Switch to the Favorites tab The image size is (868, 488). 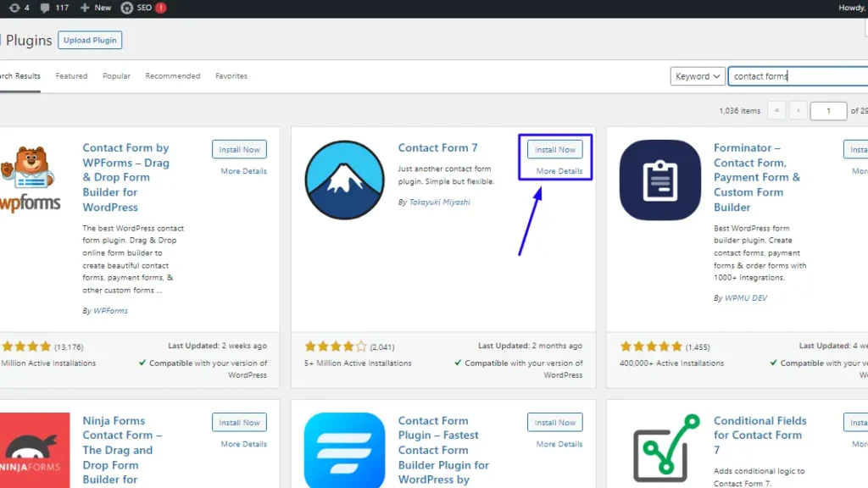(231, 76)
